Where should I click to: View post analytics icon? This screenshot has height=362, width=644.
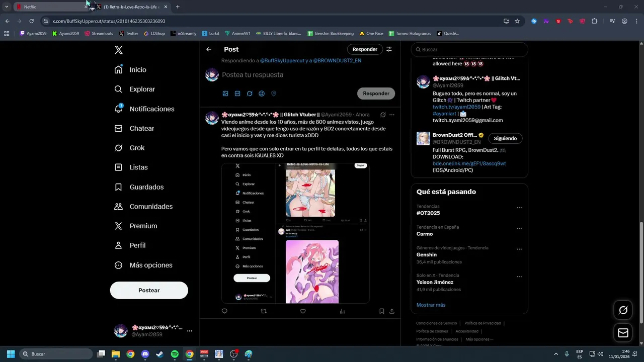click(342, 311)
